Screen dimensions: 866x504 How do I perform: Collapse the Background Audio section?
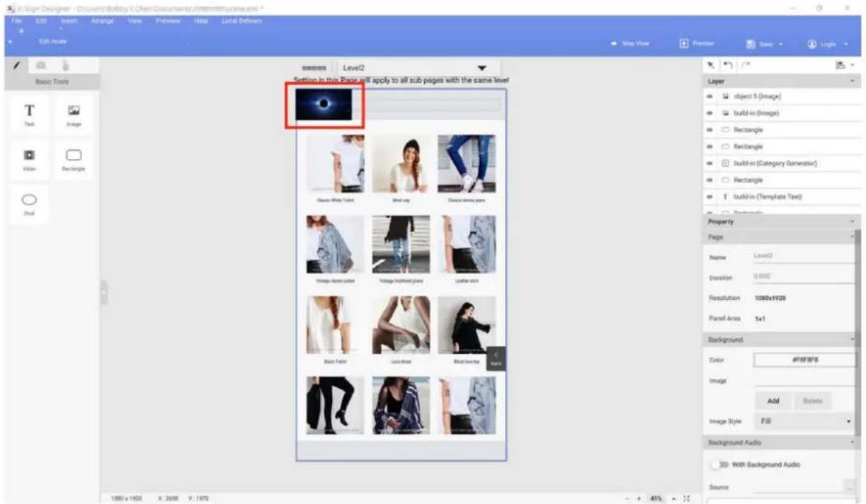pyautogui.click(x=853, y=442)
